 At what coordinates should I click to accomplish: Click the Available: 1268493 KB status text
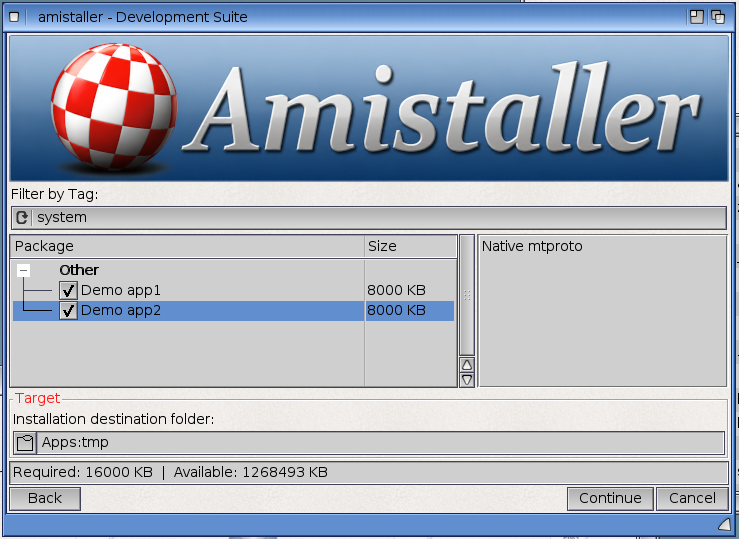(250, 473)
